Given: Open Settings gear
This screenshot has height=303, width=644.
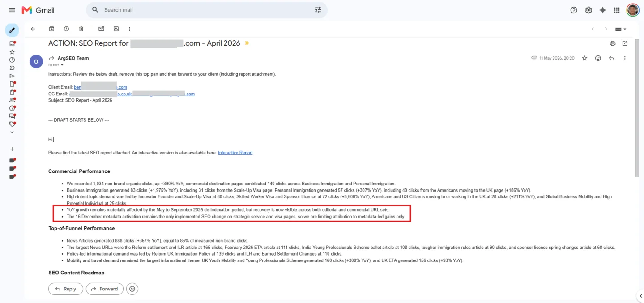Looking at the screenshot, I should [x=589, y=10].
